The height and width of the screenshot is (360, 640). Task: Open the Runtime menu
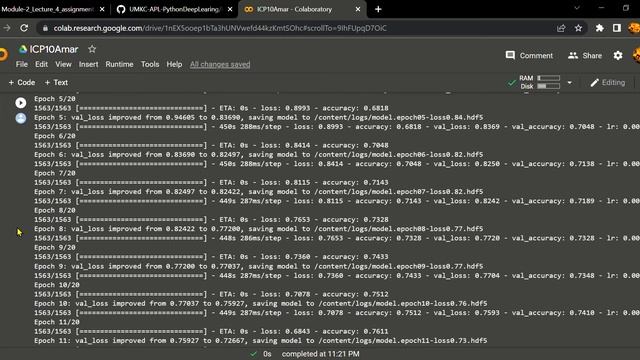pyautogui.click(x=119, y=64)
